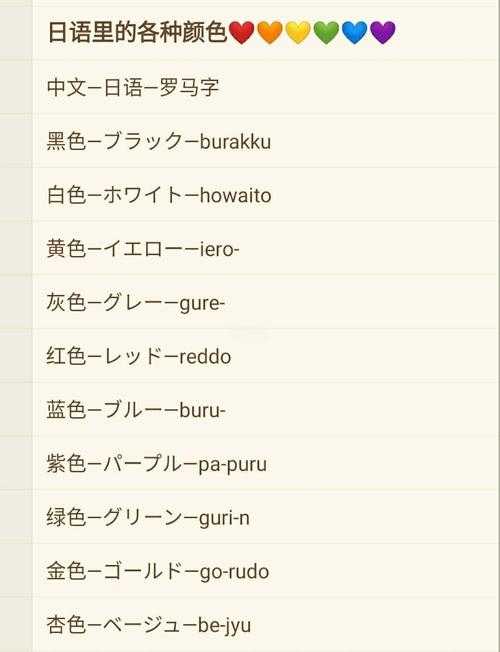Select the title line 日语里的各种颜色

[137, 32]
